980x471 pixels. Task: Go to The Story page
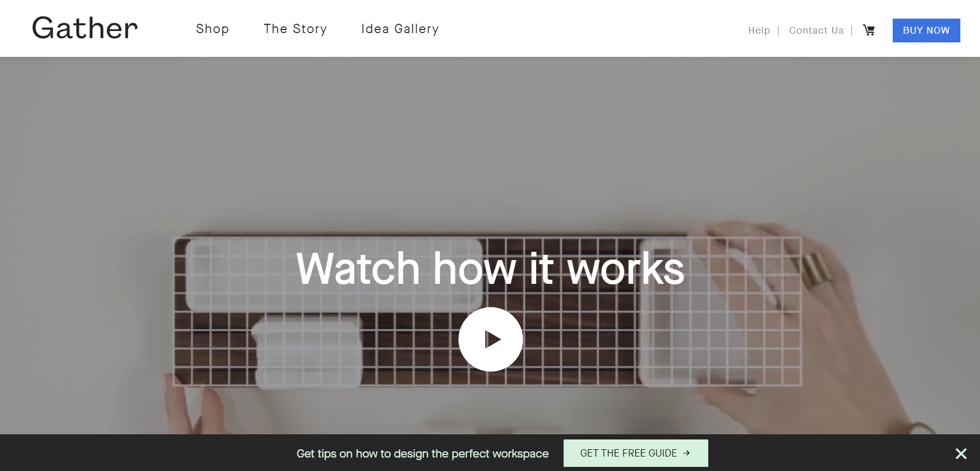click(x=295, y=29)
